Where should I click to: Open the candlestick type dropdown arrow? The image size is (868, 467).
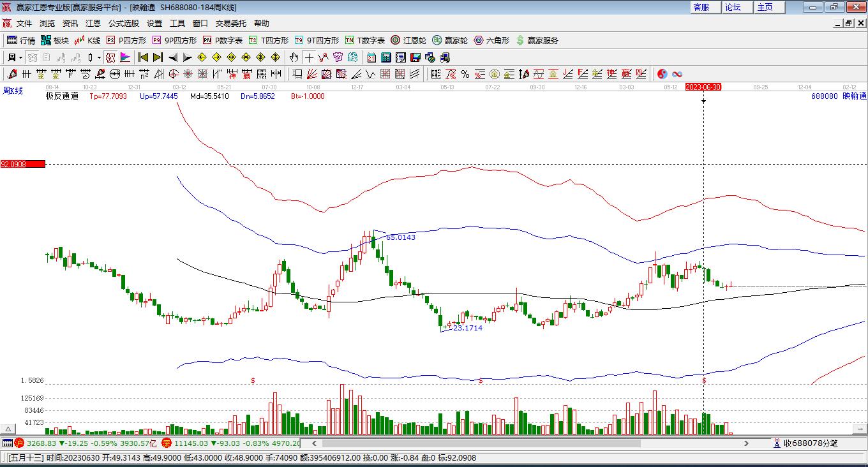coord(99,57)
